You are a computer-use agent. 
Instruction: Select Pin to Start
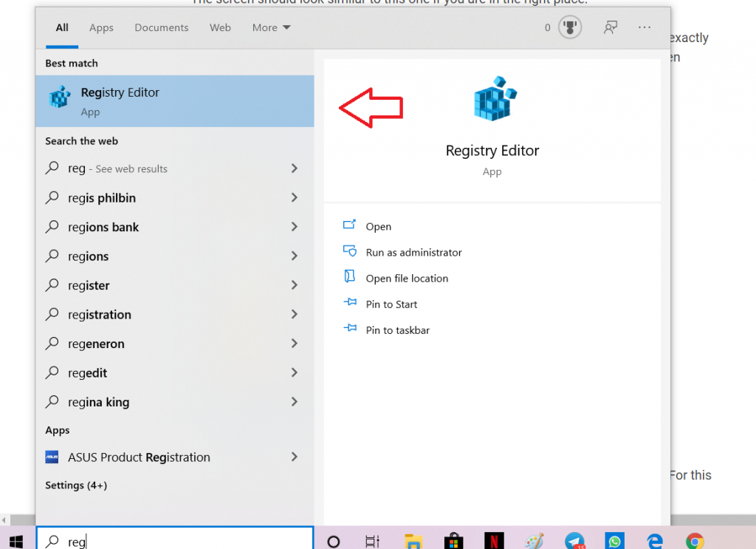click(391, 304)
